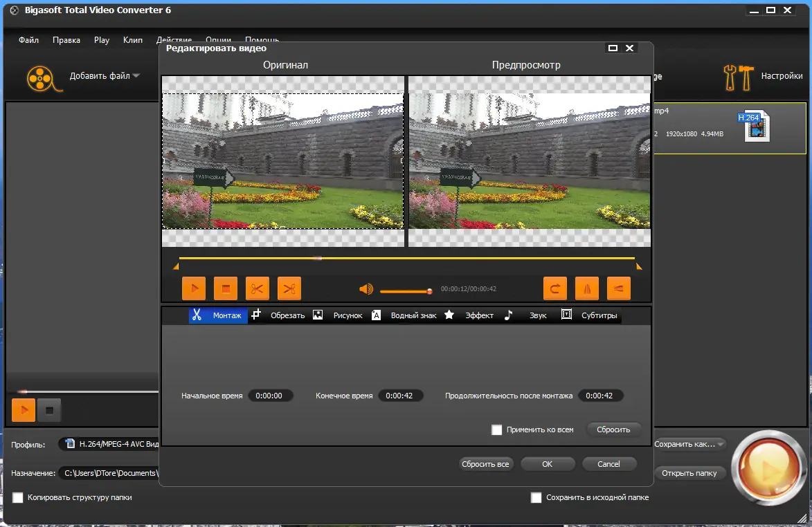Open the Клип menu

(133, 40)
